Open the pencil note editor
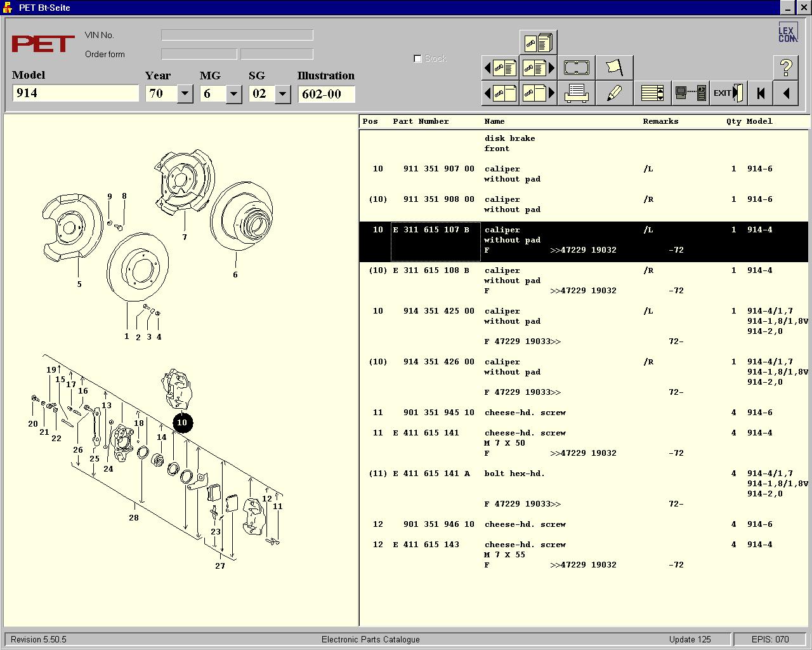The height and width of the screenshot is (650, 812). tap(614, 93)
